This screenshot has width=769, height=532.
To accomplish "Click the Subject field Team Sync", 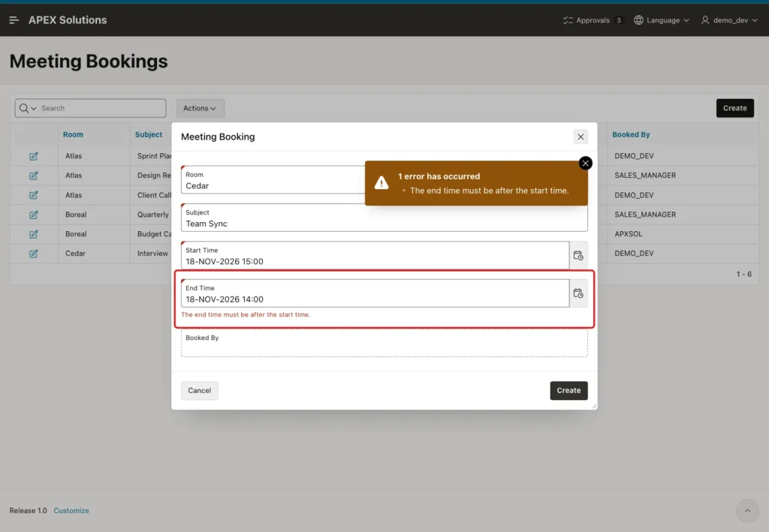I will tap(384, 218).
